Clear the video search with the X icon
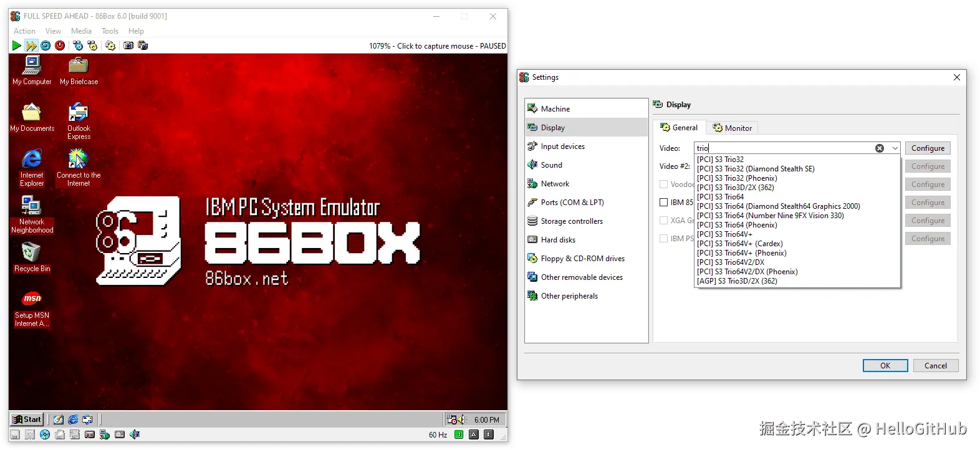 880,148
